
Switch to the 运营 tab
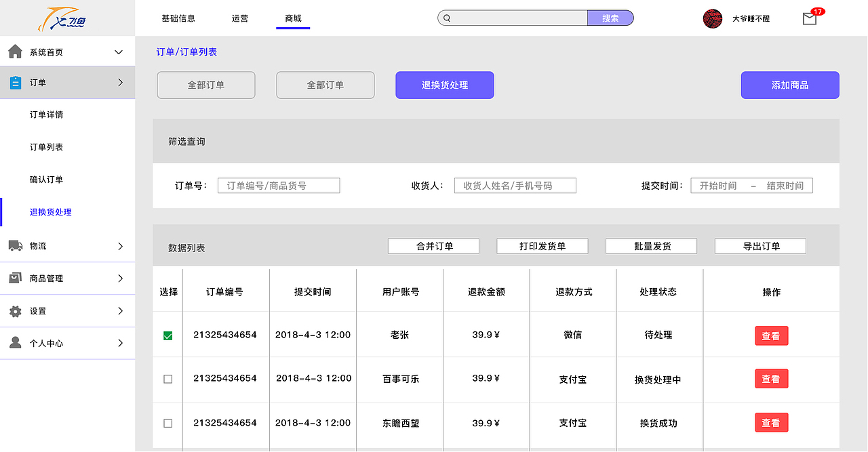[x=239, y=18]
